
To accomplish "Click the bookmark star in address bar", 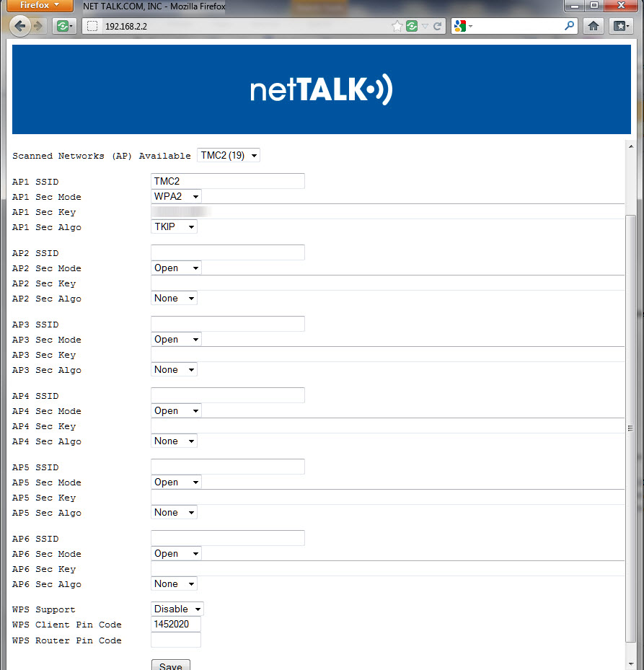I will point(397,26).
